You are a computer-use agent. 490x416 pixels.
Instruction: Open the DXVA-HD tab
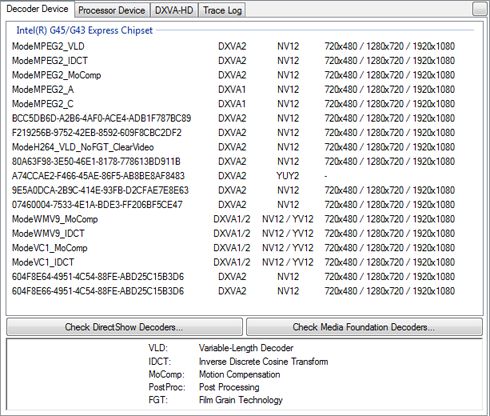tap(174, 10)
